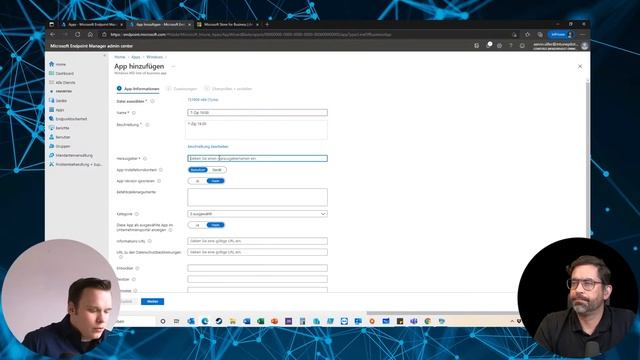Set install context to Gerät
Viewport: 640px width, 360px height.
click(x=217, y=170)
